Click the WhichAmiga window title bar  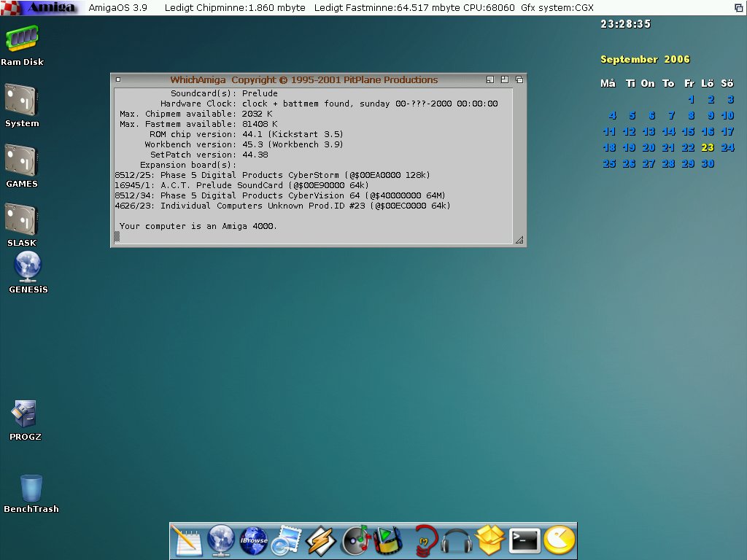pyautogui.click(x=304, y=79)
